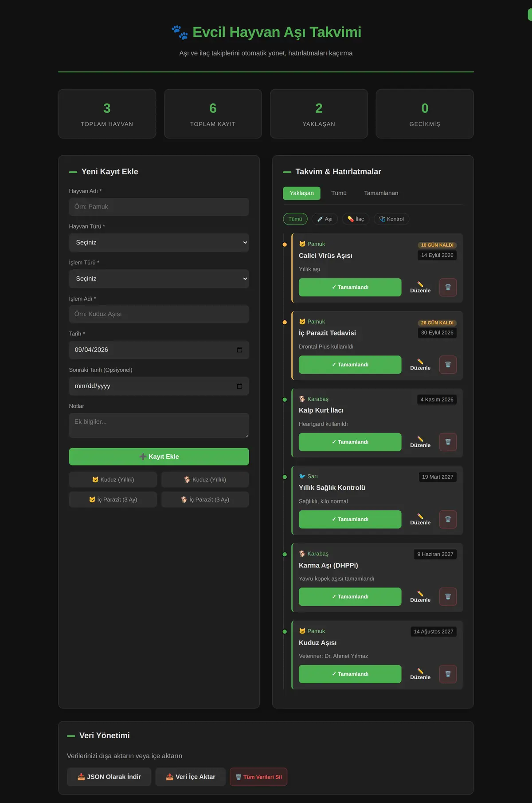Filter the list by Aşı type
532x803 pixels.
(325, 219)
